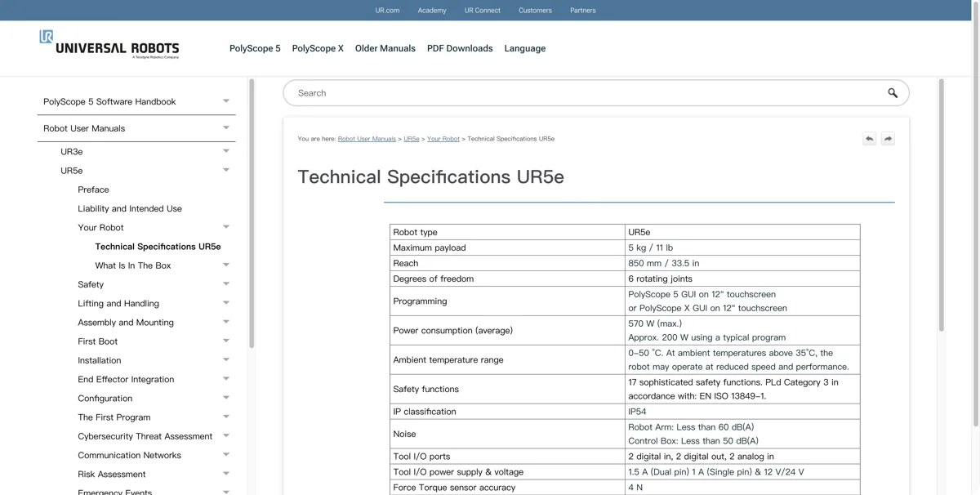Open Partners top link
This screenshot has width=980, height=495.
click(583, 11)
